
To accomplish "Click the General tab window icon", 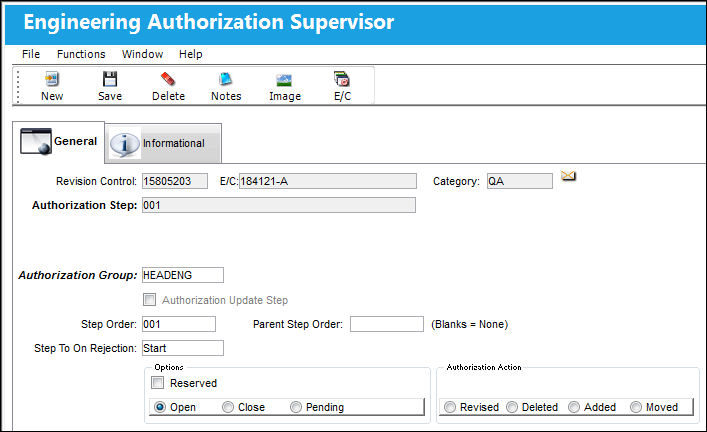I will (x=36, y=141).
